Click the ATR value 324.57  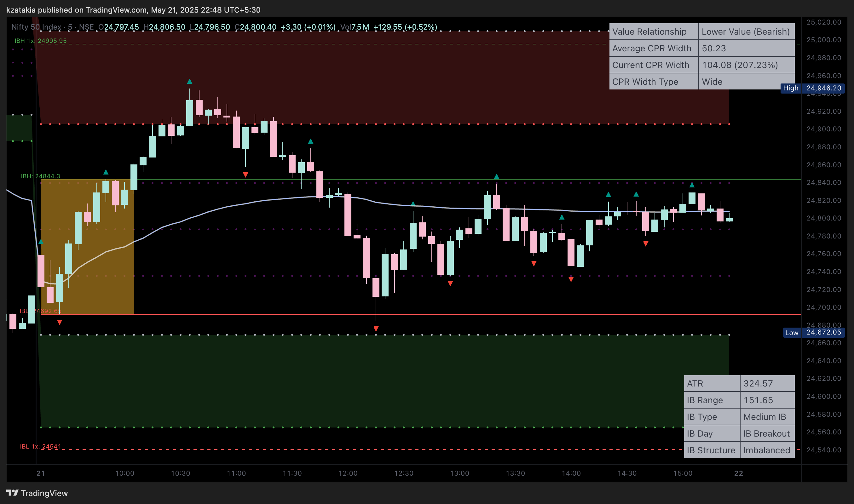(x=767, y=383)
